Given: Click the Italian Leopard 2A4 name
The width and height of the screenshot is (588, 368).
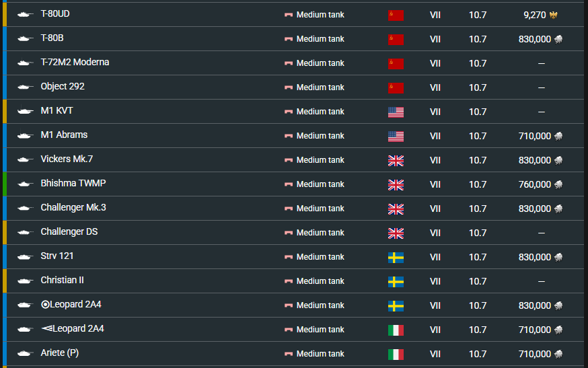Looking at the screenshot, I should (72, 329).
